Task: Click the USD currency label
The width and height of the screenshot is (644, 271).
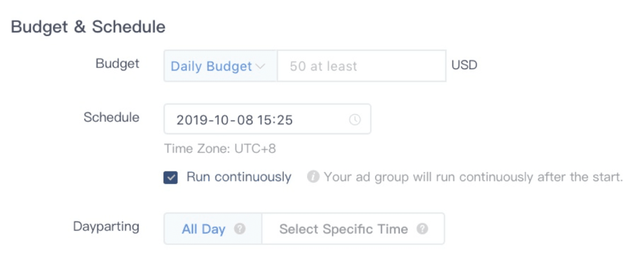Action: coord(465,65)
